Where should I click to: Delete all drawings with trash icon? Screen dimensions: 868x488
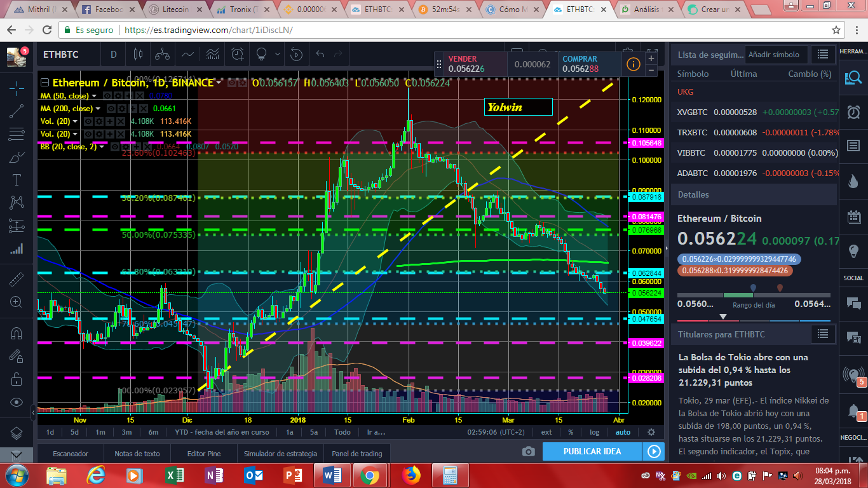[x=17, y=455]
